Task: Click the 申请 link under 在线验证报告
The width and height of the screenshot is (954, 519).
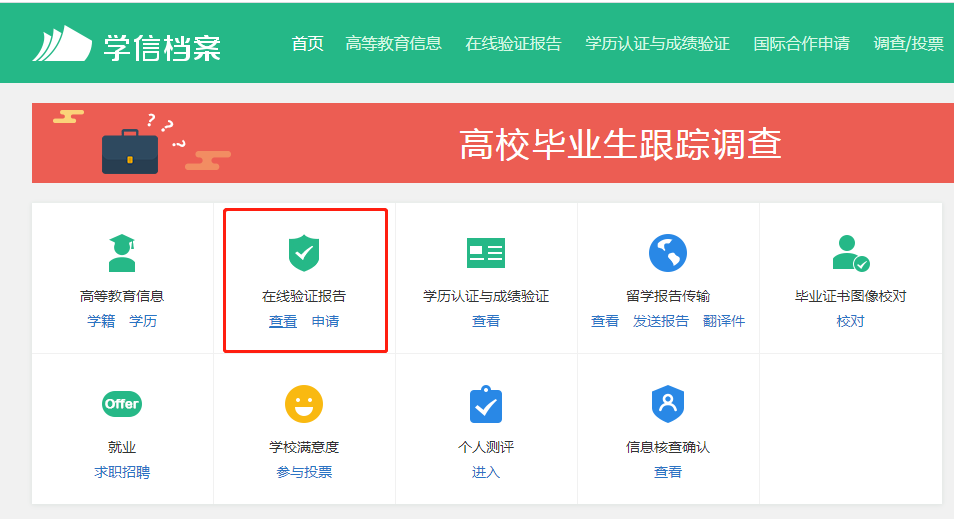Action: tap(325, 321)
